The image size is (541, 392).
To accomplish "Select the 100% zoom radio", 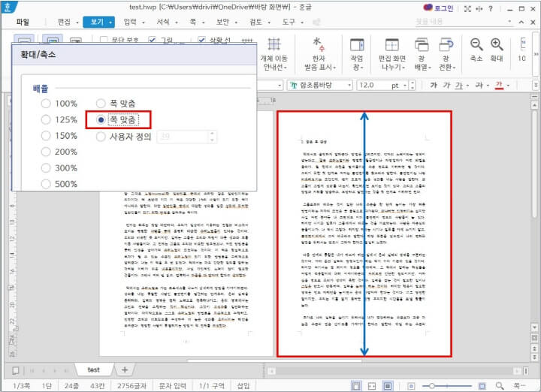I will pyautogui.click(x=46, y=104).
